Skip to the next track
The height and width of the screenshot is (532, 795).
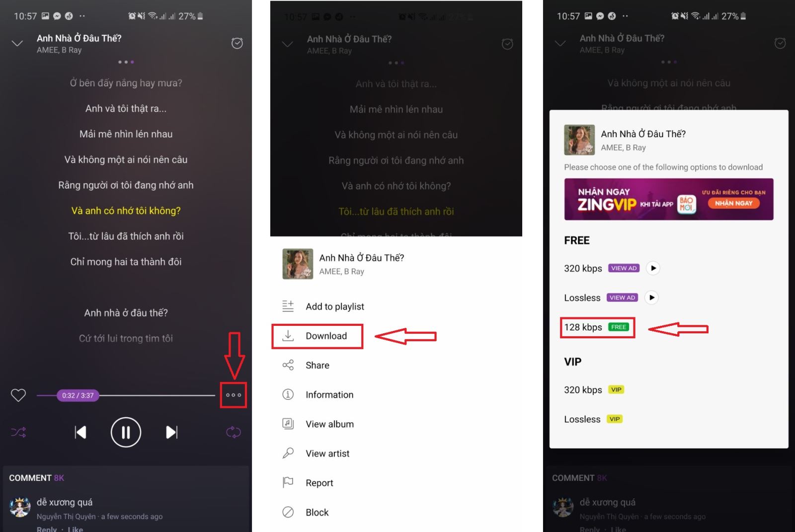point(171,432)
